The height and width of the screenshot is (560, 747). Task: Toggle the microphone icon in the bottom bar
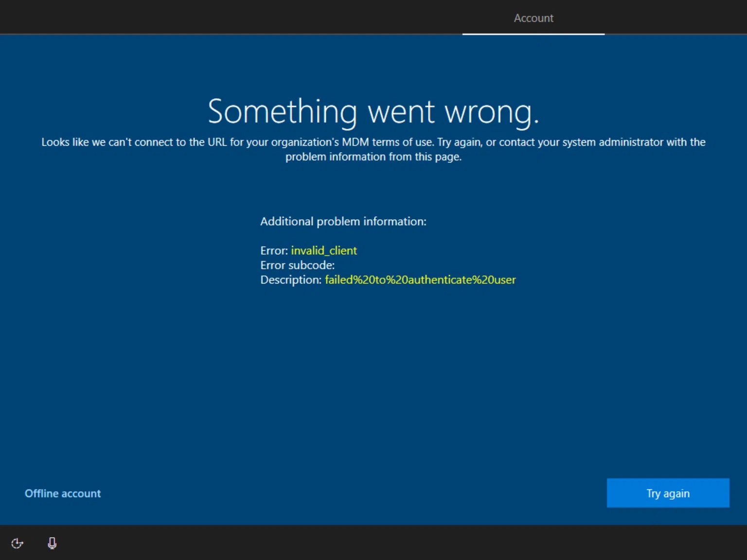[x=52, y=543]
